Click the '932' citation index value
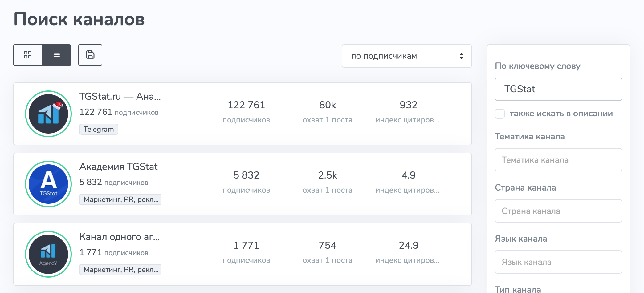The width and height of the screenshot is (644, 293). [409, 105]
